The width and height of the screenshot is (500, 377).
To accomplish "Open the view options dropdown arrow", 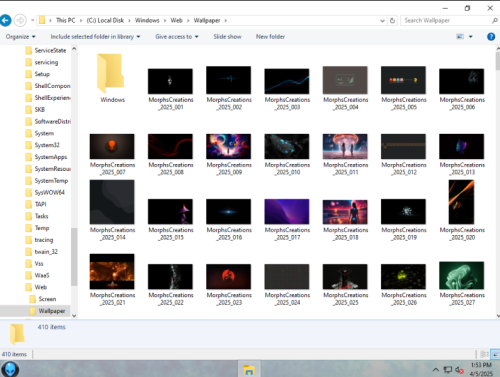I will pyautogui.click(x=471, y=37).
